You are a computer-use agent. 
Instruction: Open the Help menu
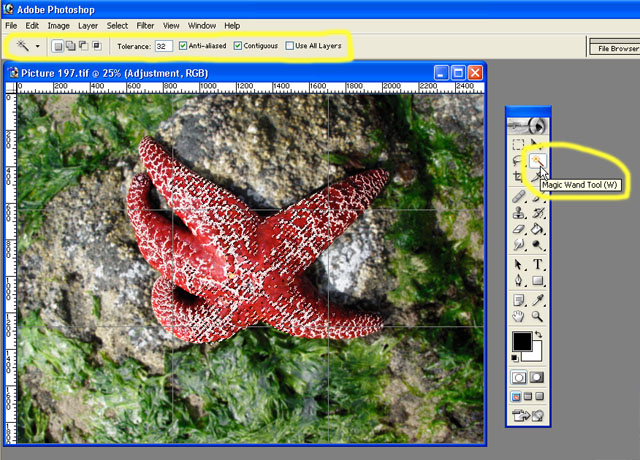pyautogui.click(x=232, y=26)
